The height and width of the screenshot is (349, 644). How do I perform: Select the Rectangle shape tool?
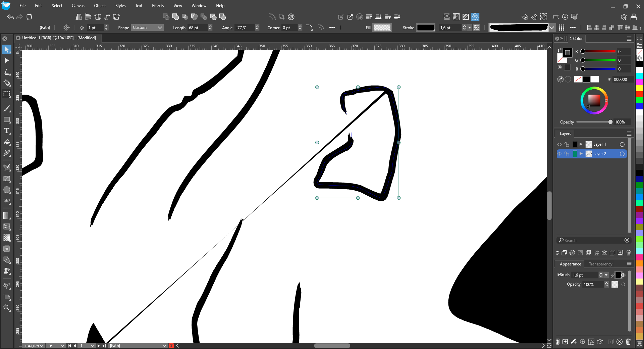tap(7, 120)
